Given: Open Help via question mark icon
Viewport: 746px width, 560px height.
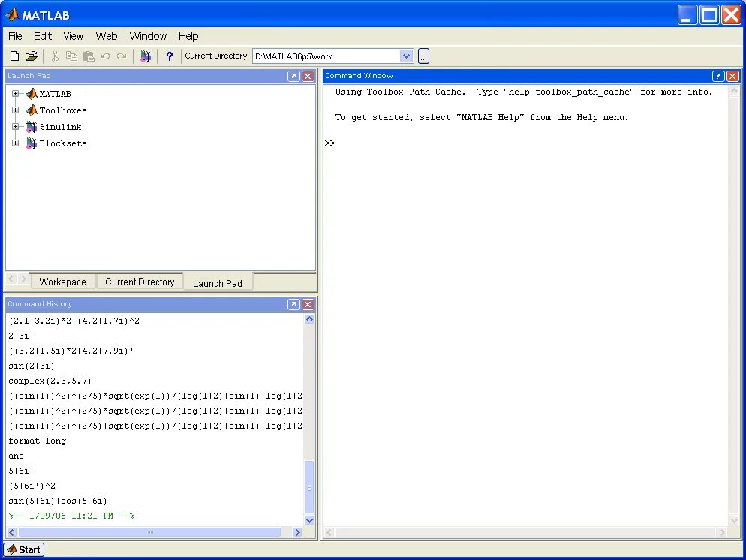Looking at the screenshot, I should tap(170, 56).
